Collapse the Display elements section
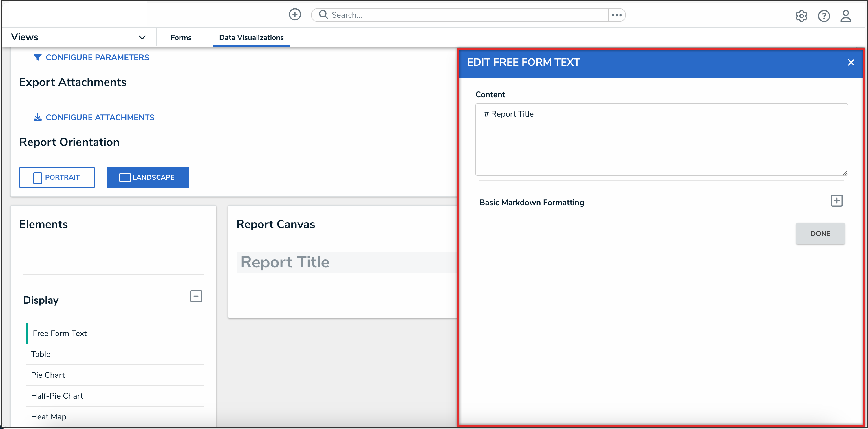 coord(196,296)
